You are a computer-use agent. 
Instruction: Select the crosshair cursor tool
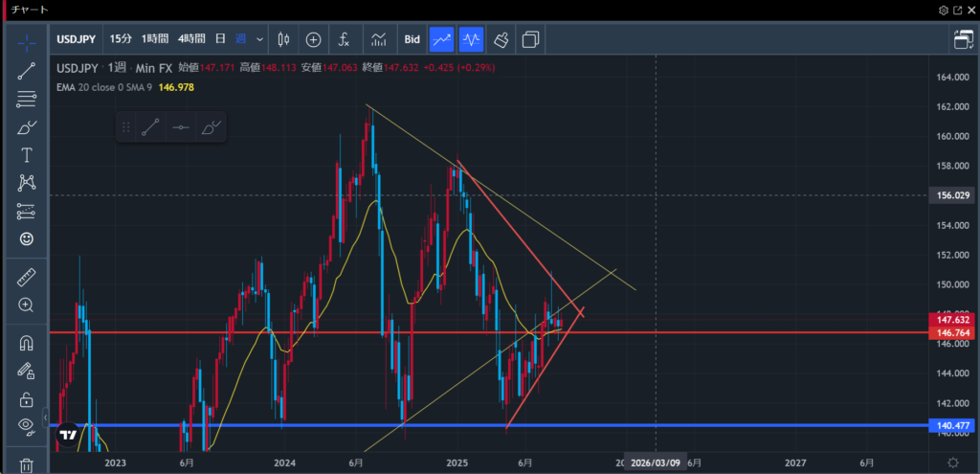click(x=26, y=43)
